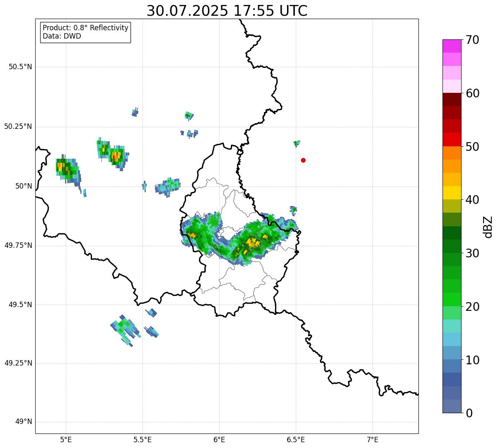498x448 pixels.
Task: Click the longitude label '7°E'
Action: [372, 440]
